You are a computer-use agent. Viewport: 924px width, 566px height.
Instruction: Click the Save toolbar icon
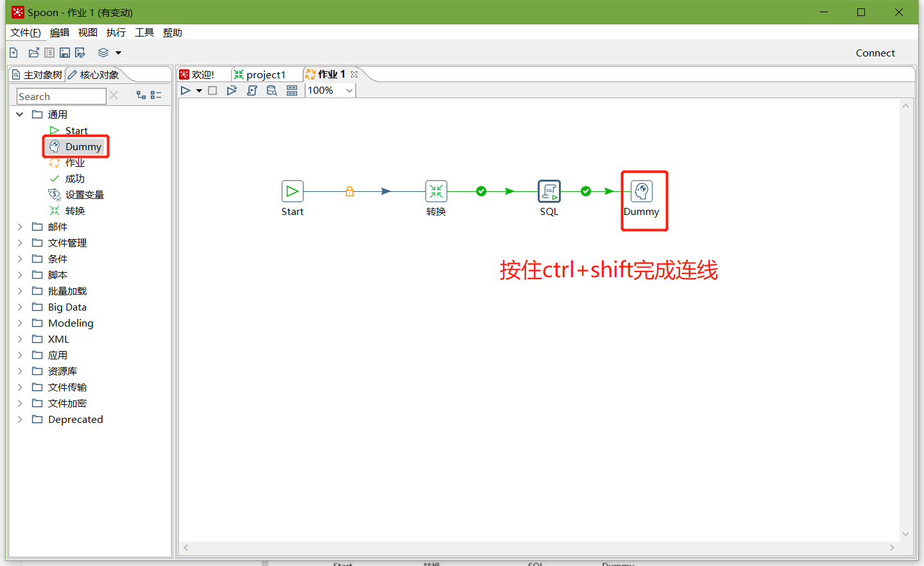tap(65, 53)
